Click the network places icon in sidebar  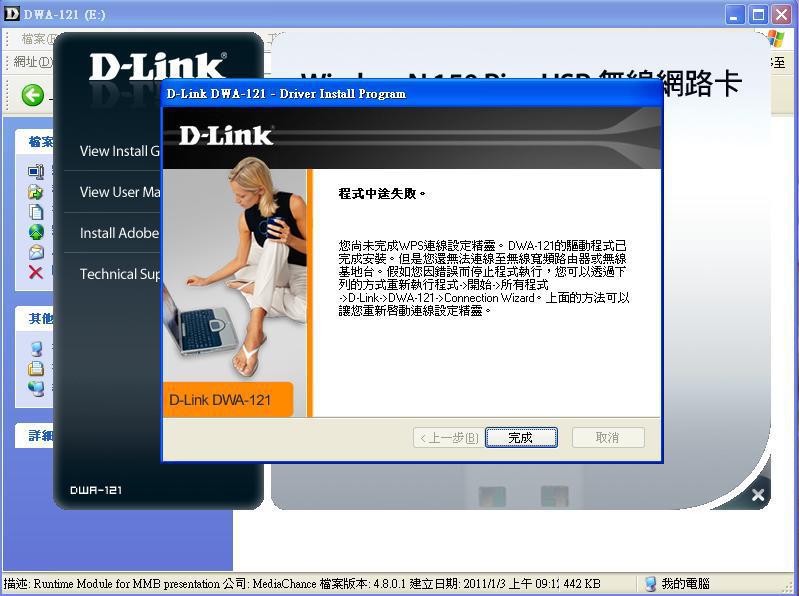pyautogui.click(x=36, y=388)
